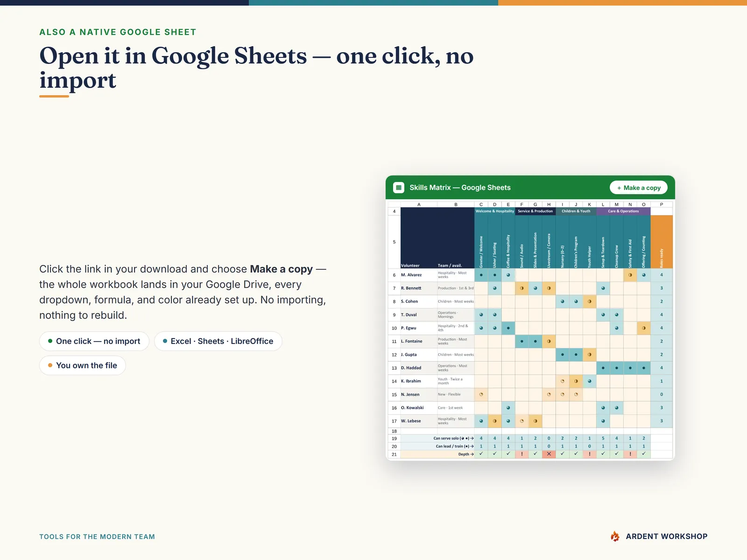747x560 pixels.
Task: Select the 'Excel · Sheets · LibreOffice' pill
Action: [218, 341]
